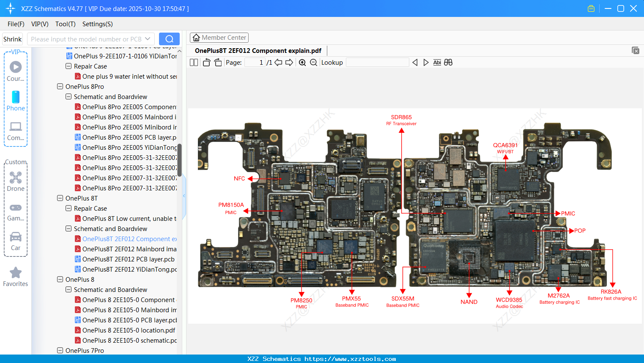Open the Drone custom category
644x363 pixels.
click(x=16, y=181)
